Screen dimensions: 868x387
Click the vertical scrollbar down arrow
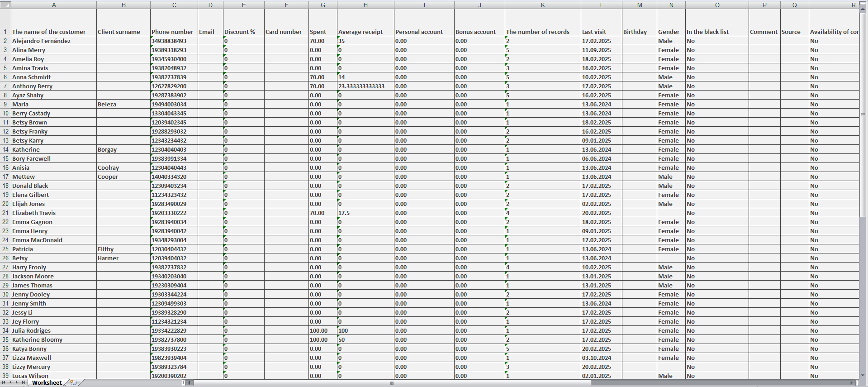[x=863, y=375]
